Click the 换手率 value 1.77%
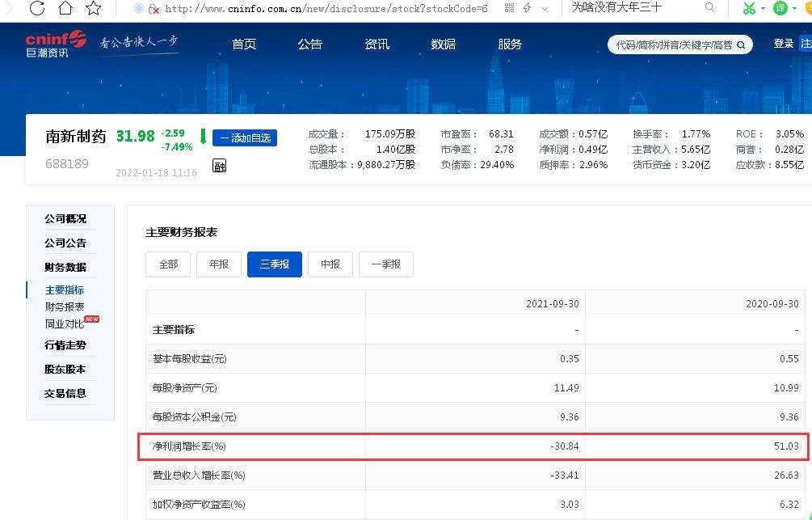The height and width of the screenshot is (520, 812). 696,134
